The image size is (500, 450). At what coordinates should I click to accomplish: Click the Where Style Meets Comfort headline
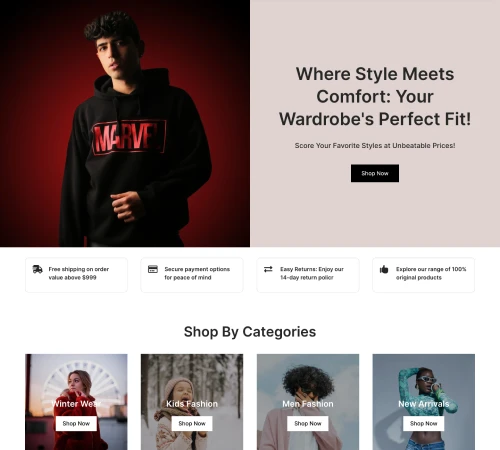pos(375,96)
